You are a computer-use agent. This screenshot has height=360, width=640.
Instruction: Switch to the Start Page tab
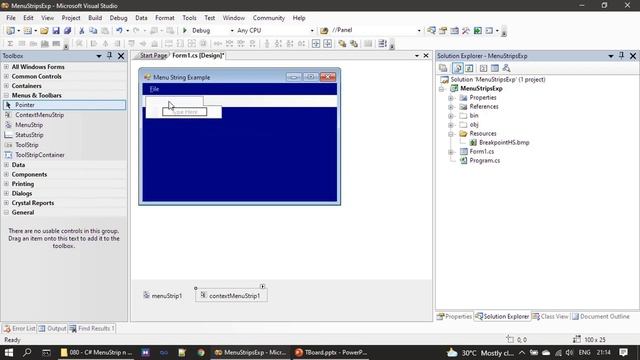(153, 56)
